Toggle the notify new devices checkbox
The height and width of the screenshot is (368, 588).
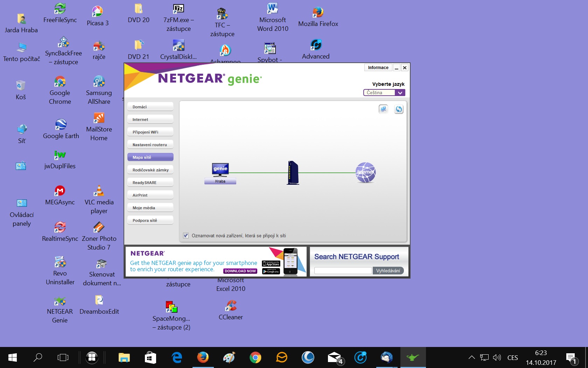click(x=186, y=236)
